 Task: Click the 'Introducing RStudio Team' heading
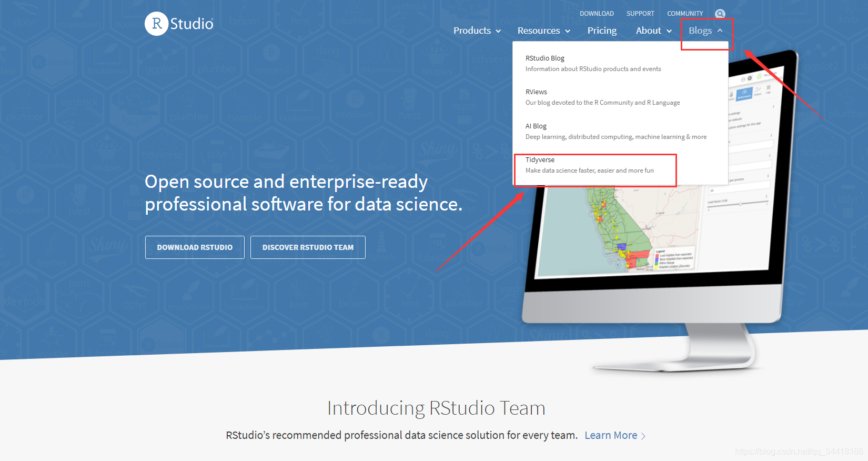[x=436, y=408]
